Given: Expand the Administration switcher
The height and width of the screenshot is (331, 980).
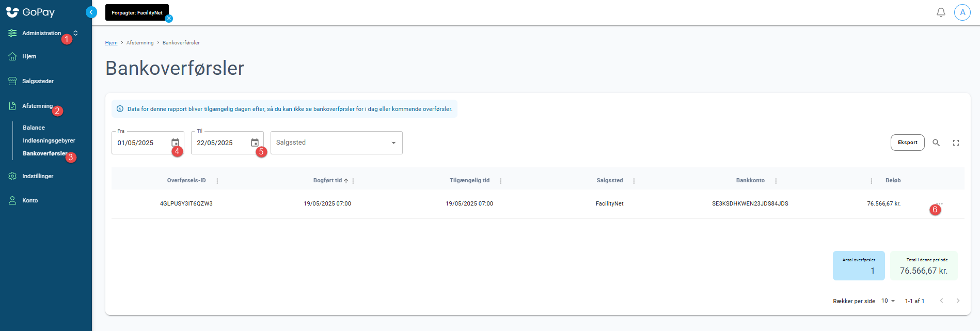Looking at the screenshot, I should coord(75,33).
